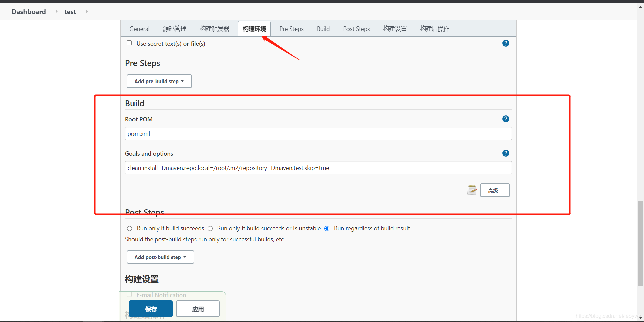Switch to the 构建后操作 tab
Viewport: 644px width, 322px height.
435,29
